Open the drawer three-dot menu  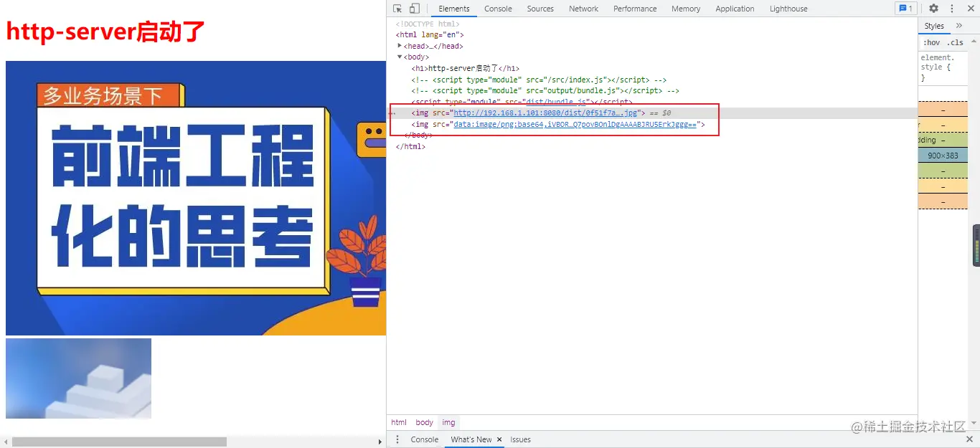(397, 439)
